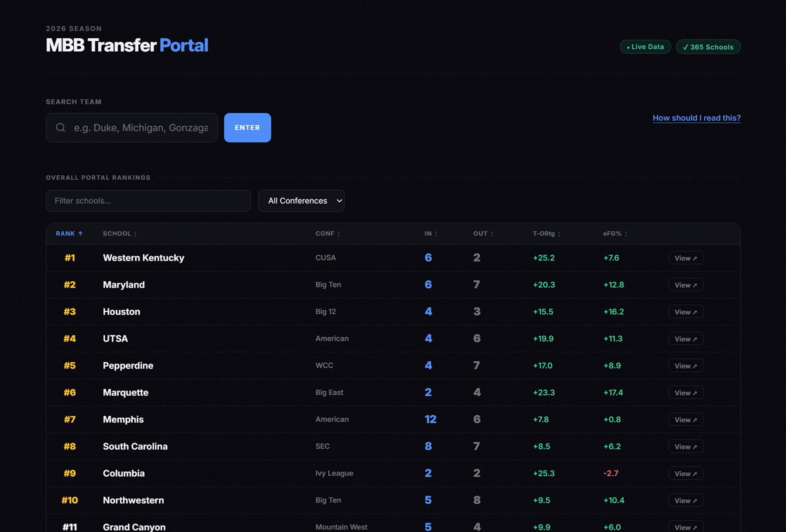Select the Memphis school name
The width and height of the screenshot is (786, 532).
tap(123, 419)
